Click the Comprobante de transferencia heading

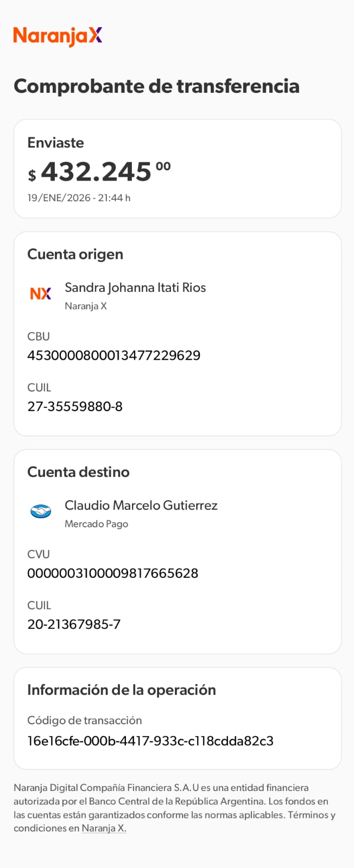[156, 86]
